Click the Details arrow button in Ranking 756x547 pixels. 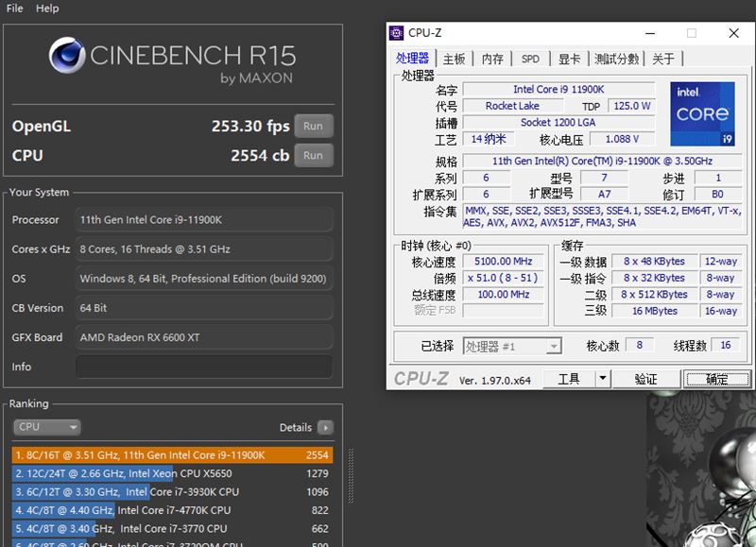coord(325,427)
